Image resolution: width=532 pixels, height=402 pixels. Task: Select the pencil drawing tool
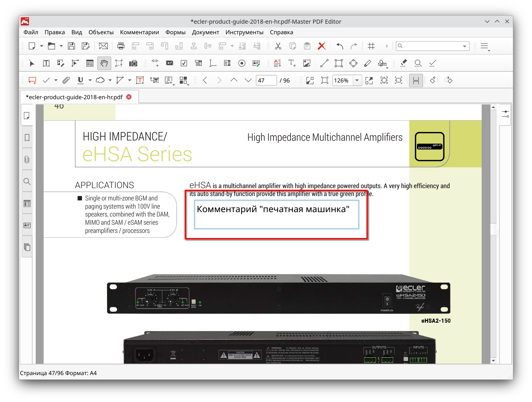(368, 63)
